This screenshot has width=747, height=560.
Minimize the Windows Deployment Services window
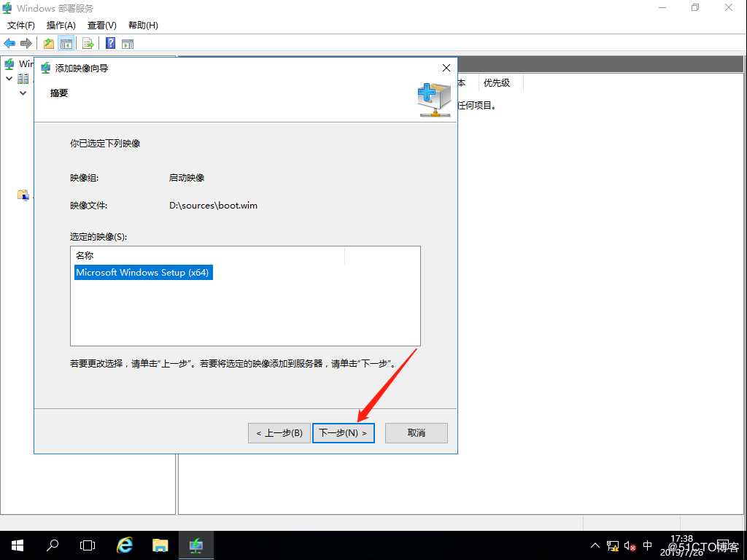(662, 7)
